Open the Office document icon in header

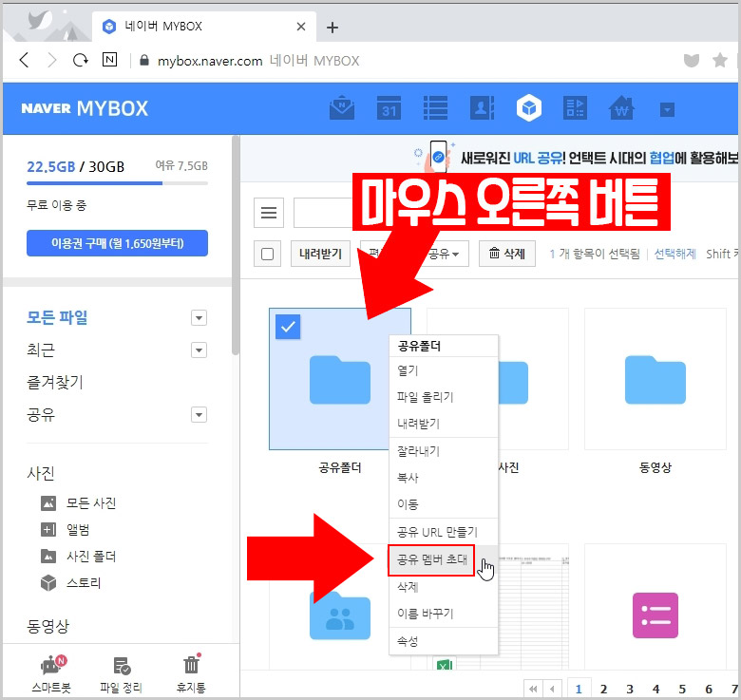(575, 108)
